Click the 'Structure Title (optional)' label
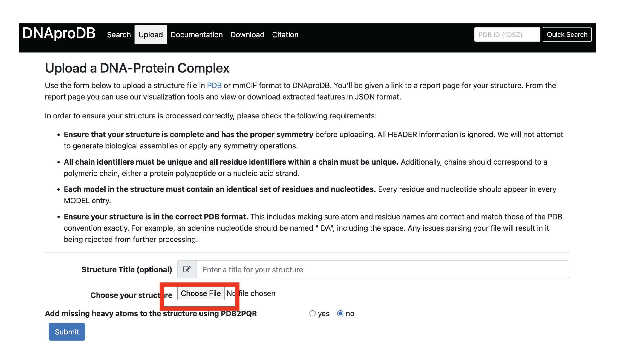Viewport: 624px width, 364px height. [127, 269]
